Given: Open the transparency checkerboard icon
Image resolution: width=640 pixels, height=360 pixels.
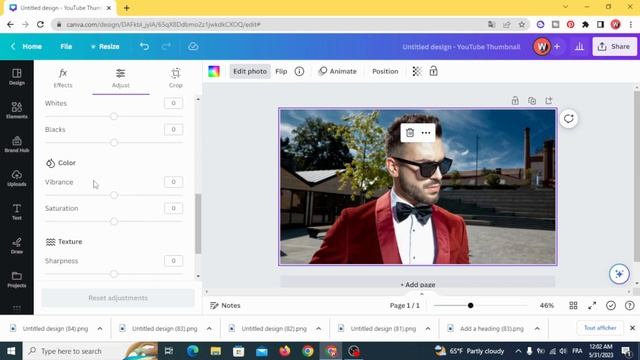Looking at the screenshot, I should point(417,71).
